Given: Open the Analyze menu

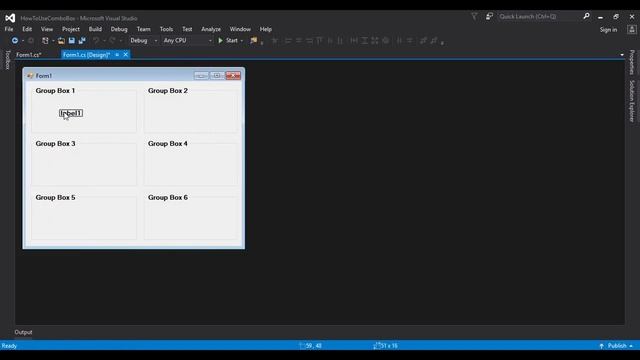Looking at the screenshot, I should pos(211,29).
